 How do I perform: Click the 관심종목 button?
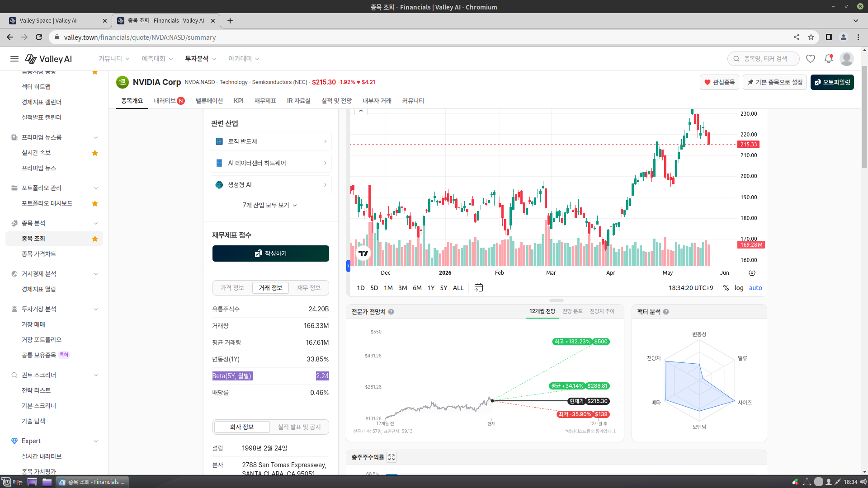coord(719,82)
